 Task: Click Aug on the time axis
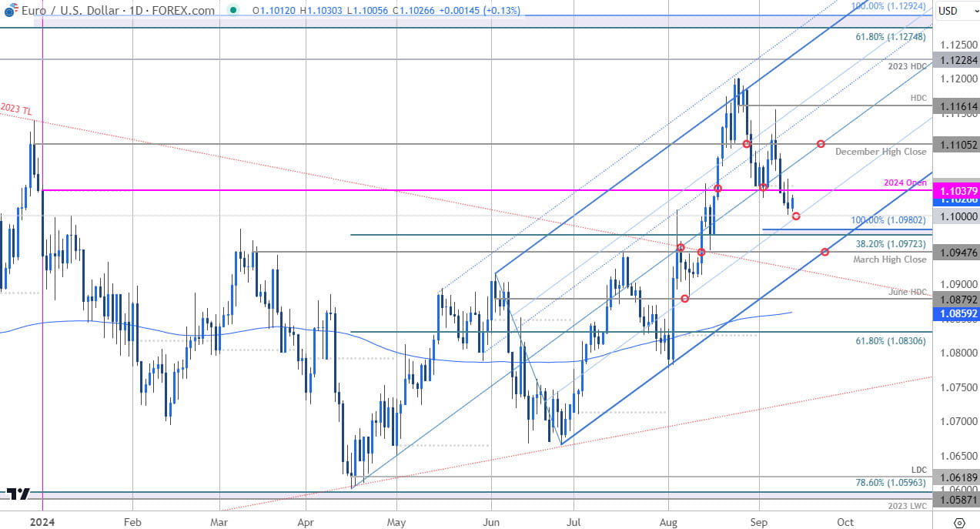668,522
